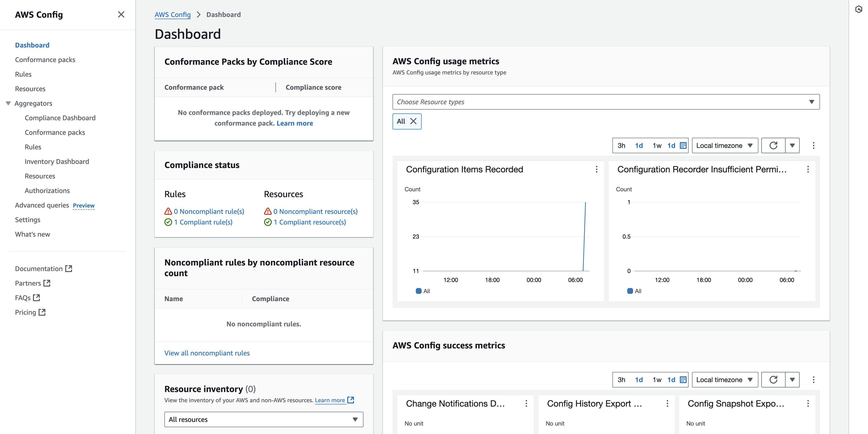Open 1 Compliant resource(s) link

310,222
